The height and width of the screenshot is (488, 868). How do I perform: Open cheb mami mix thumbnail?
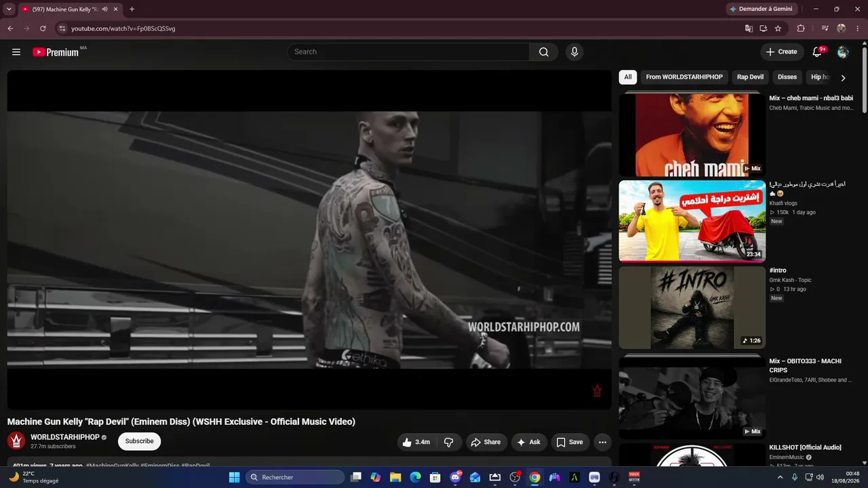[692, 134]
